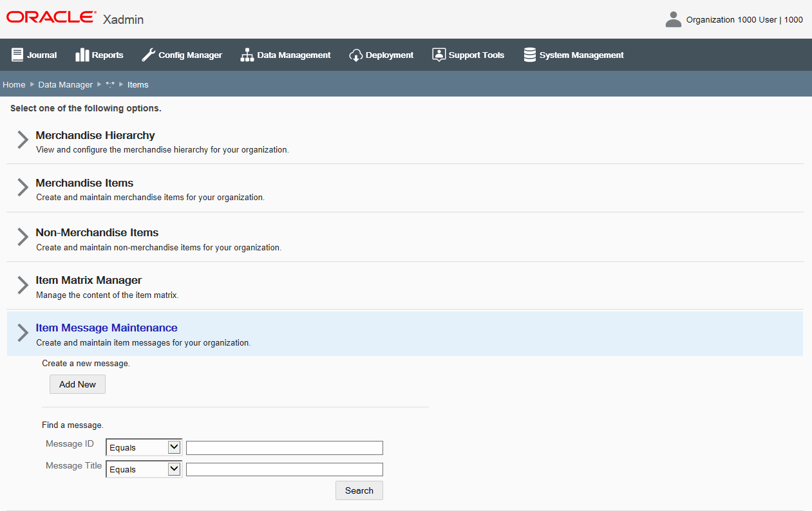Screen dimensions: 812x511
Task: Click the Message Title text field
Action: (285, 470)
